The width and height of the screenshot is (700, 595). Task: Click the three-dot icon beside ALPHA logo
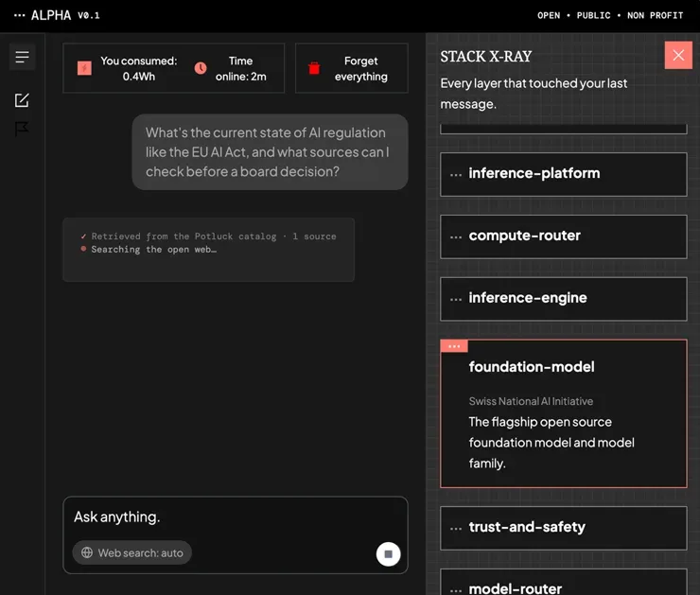pos(19,15)
